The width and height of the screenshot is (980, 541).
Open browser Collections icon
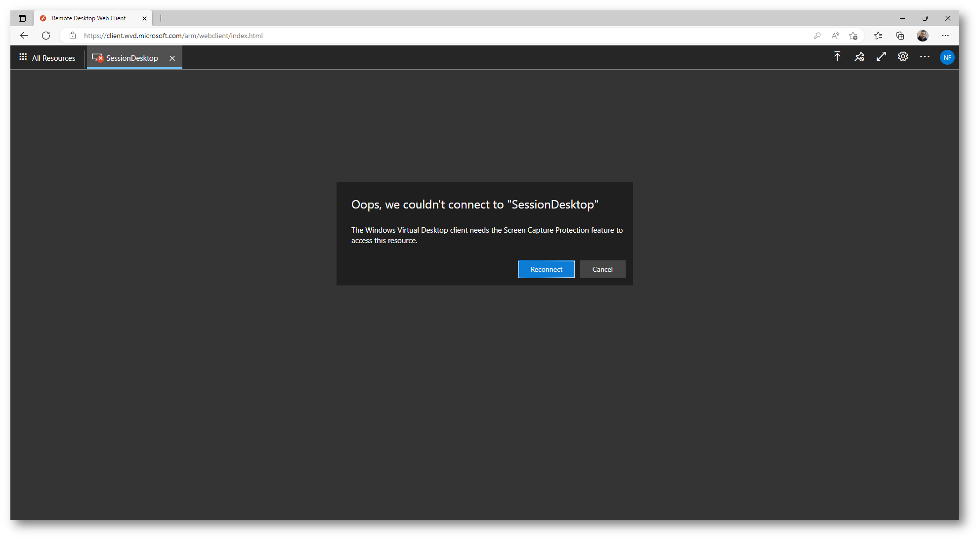point(900,36)
